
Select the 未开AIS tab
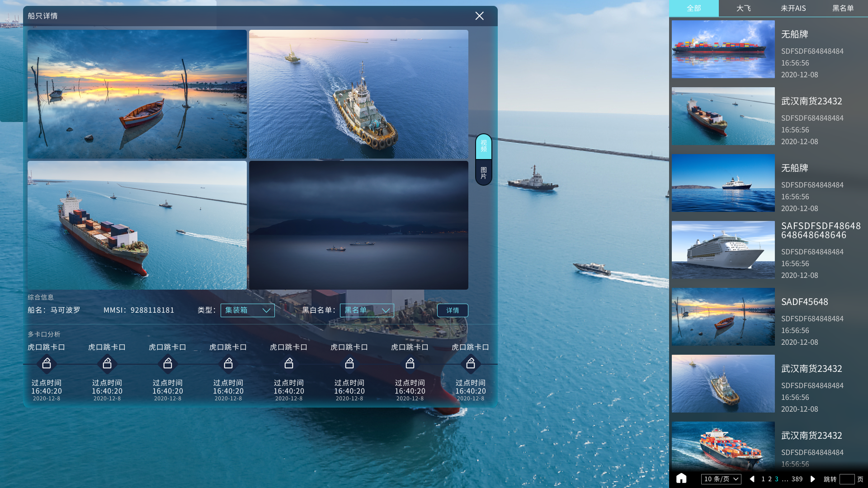(x=793, y=9)
